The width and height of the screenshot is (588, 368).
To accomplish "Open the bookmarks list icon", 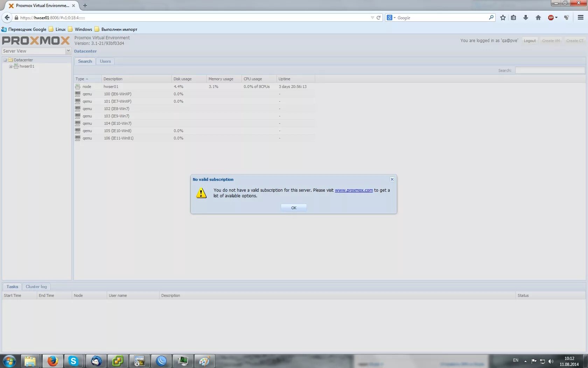I will 513,18.
